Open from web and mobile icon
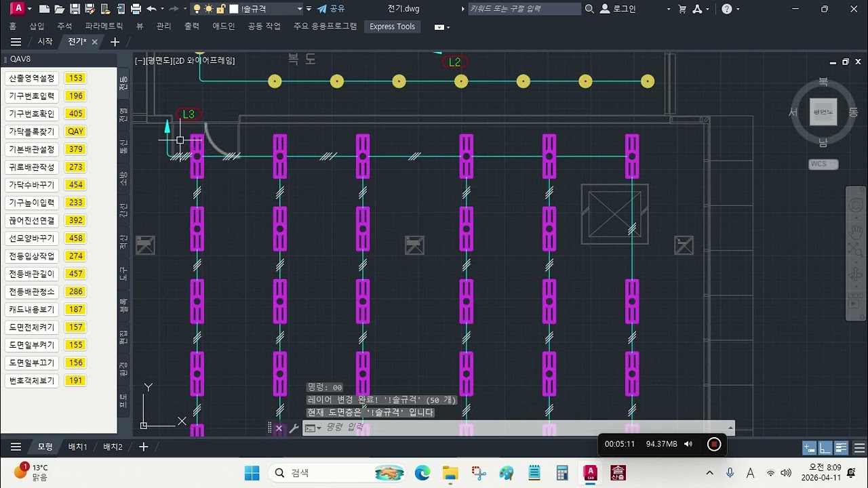Image resolution: width=868 pixels, height=488 pixels. (105, 9)
